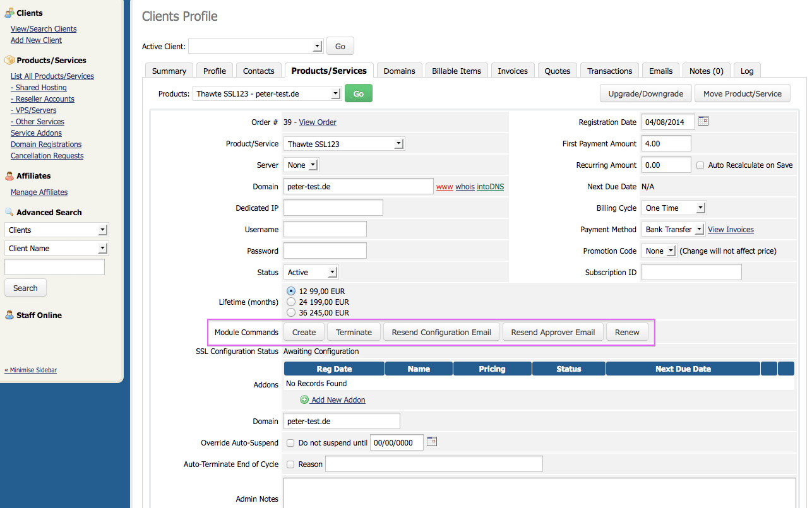The width and height of the screenshot is (812, 508).
Task: Expand the Product/Service dropdown
Action: pos(343,144)
